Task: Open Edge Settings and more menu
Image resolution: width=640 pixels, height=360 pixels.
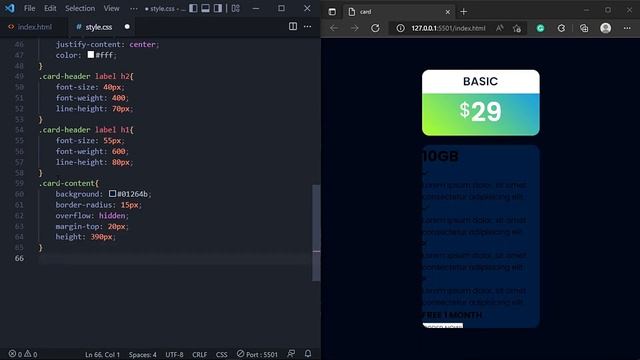Action: (627, 28)
